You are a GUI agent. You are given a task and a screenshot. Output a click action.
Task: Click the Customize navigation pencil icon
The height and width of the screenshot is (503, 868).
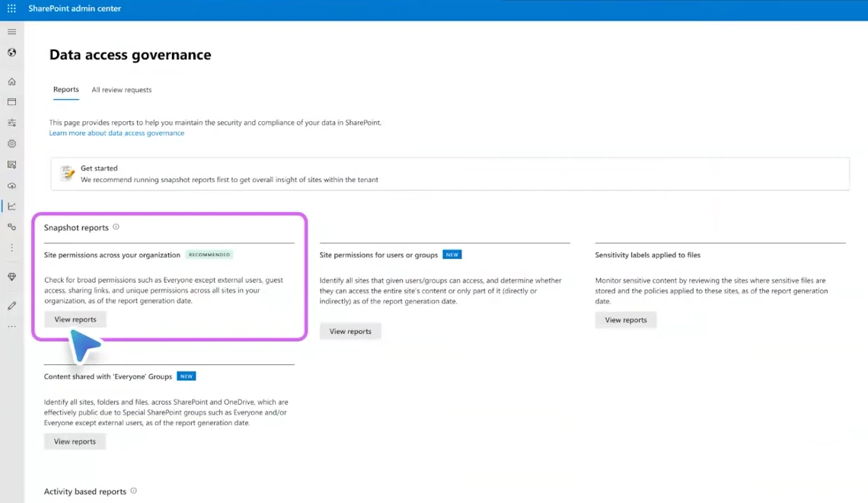coord(11,306)
